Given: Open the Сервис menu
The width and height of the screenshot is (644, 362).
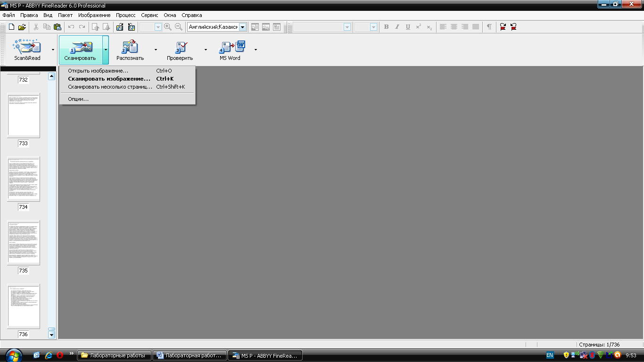Looking at the screenshot, I should 149,15.
